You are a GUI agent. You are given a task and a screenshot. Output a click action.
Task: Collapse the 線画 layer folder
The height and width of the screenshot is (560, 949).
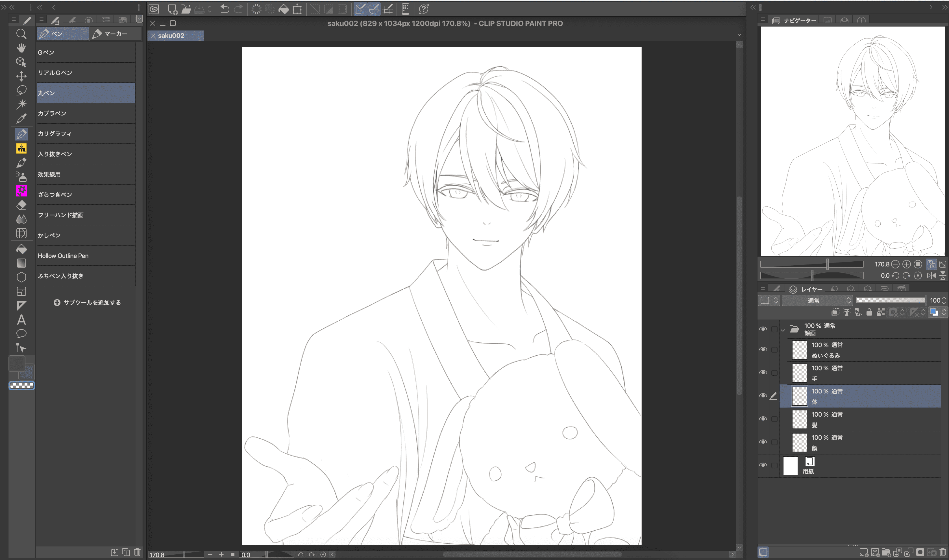point(783,330)
